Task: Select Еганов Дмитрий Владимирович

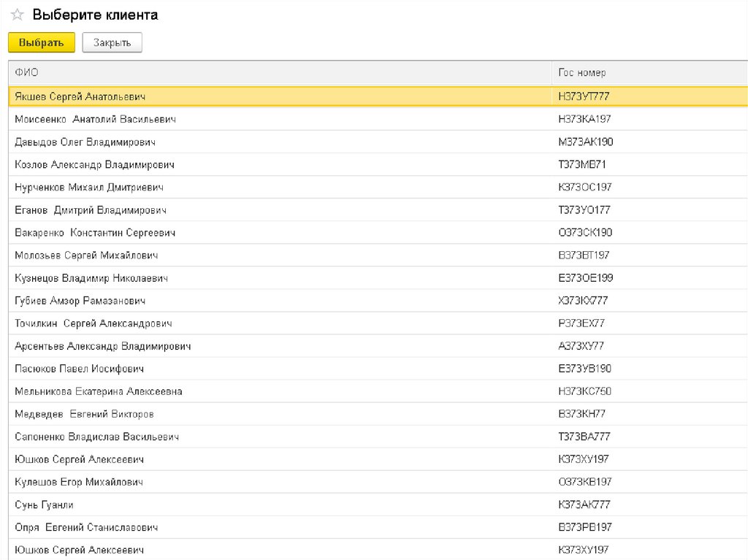Action: coord(91,210)
